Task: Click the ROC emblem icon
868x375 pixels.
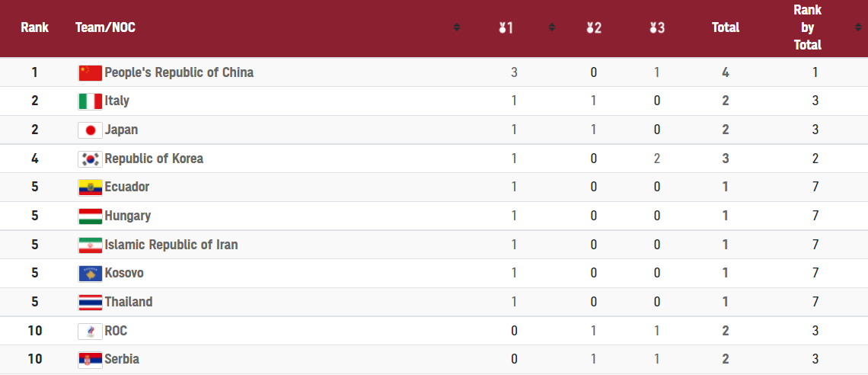Action: [91, 332]
